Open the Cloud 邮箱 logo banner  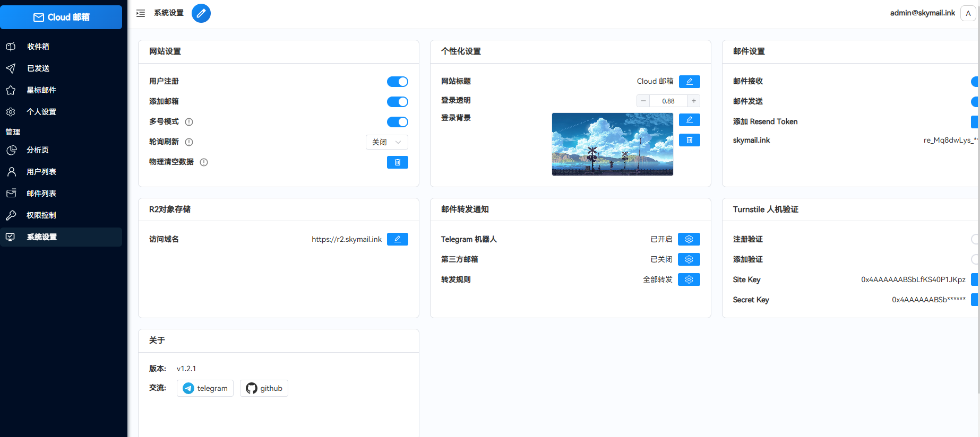pyautogui.click(x=61, y=17)
